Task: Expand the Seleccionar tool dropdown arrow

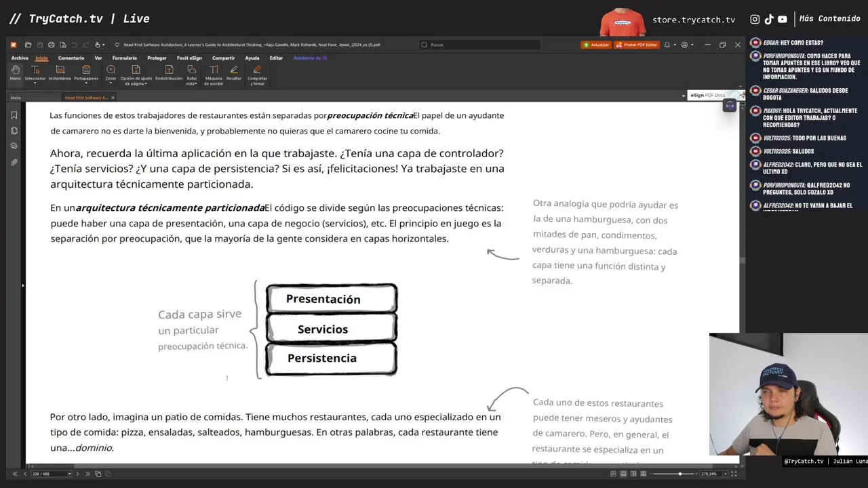Action: tap(35, 84)
